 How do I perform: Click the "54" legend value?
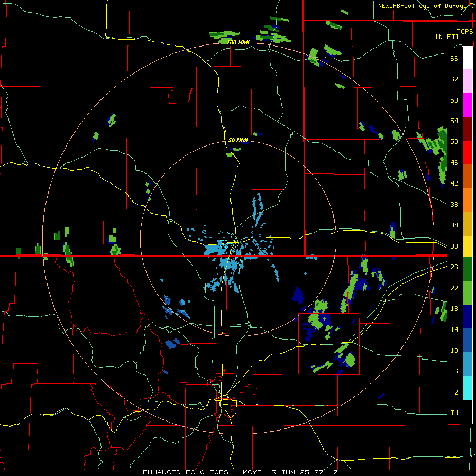point(454,121)
